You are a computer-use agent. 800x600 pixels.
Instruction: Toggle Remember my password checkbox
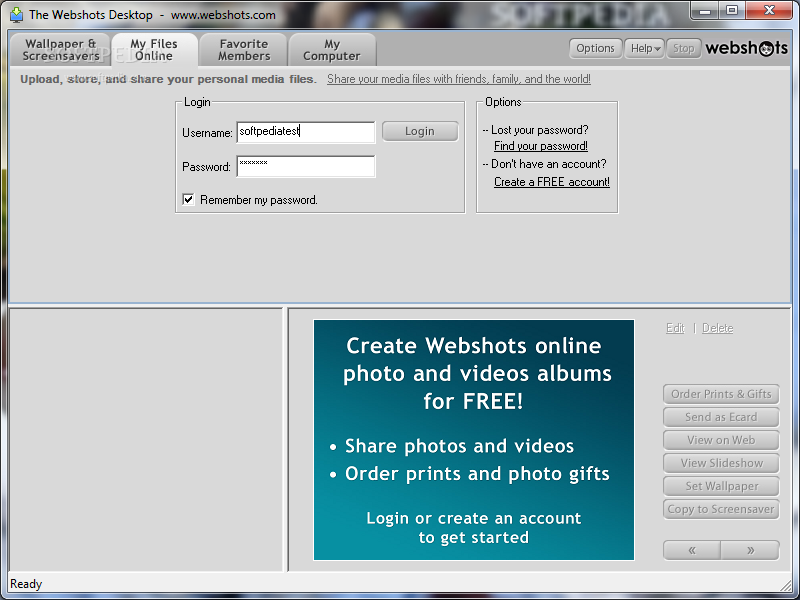[x=188, y=199]
